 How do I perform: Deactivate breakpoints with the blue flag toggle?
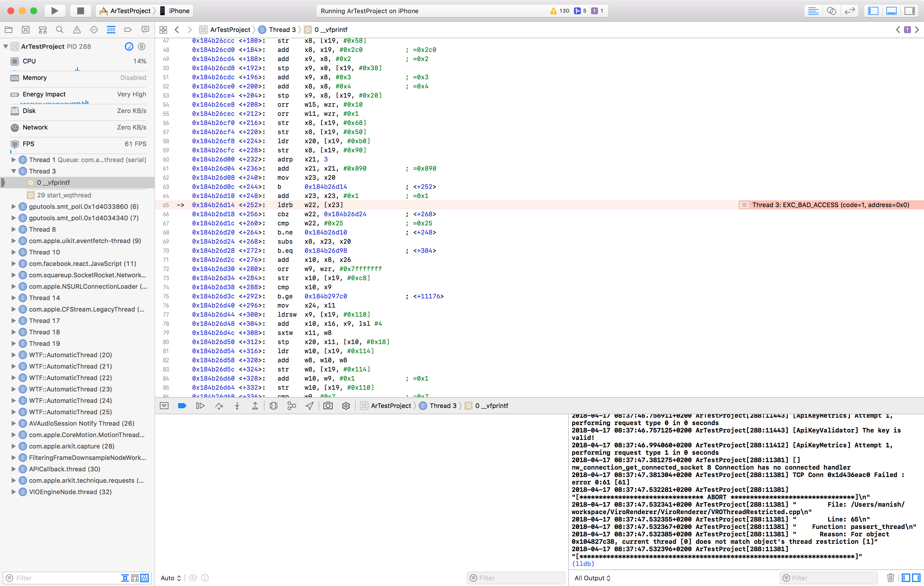tap(182, 405)
